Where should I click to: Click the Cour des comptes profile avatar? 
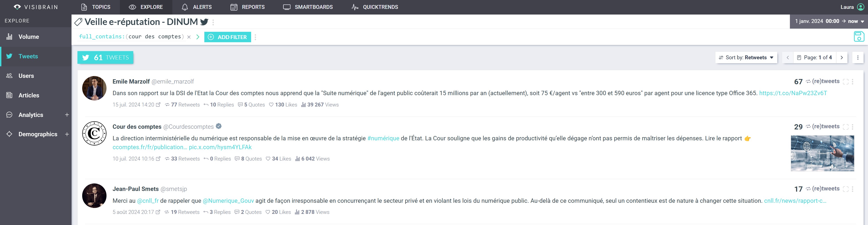(94, 133)
